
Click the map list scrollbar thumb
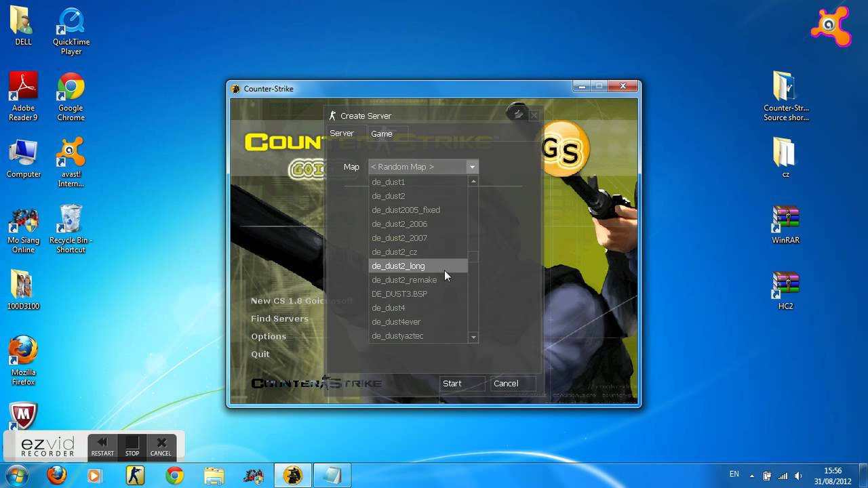click(x=473, y=256)
